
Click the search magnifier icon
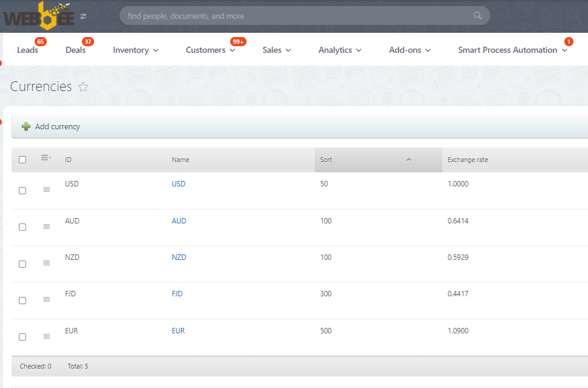click(x=478, y=16)
